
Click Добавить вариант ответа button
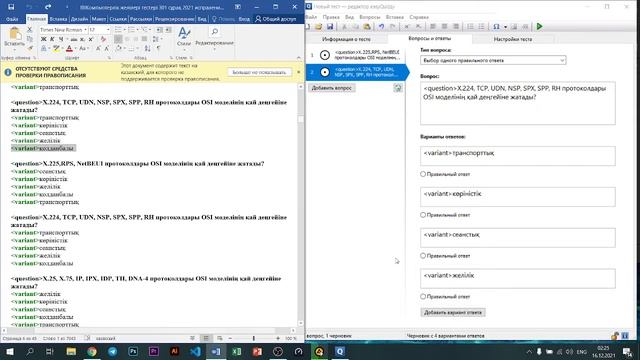click(x=453, y=312)
